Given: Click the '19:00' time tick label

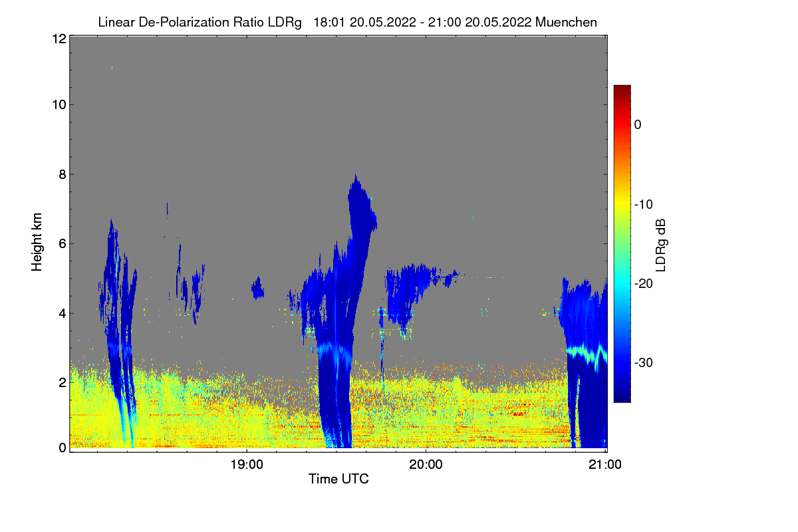Looking at the screenshot, I should [247, 465].
